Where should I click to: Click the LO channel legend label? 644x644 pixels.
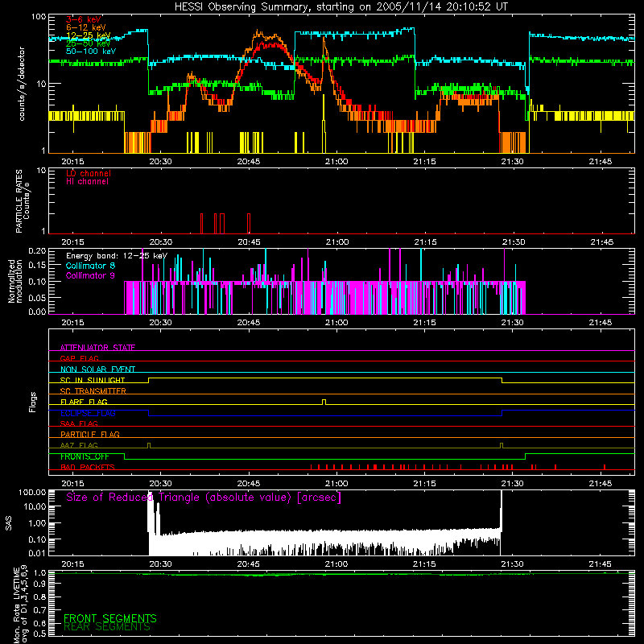89,173
